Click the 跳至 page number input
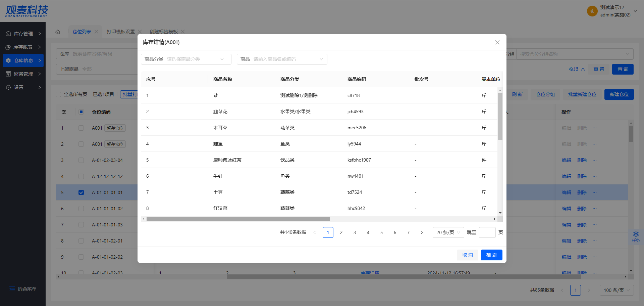The width and height of the screenshot is (644, 306). [487, 232]
